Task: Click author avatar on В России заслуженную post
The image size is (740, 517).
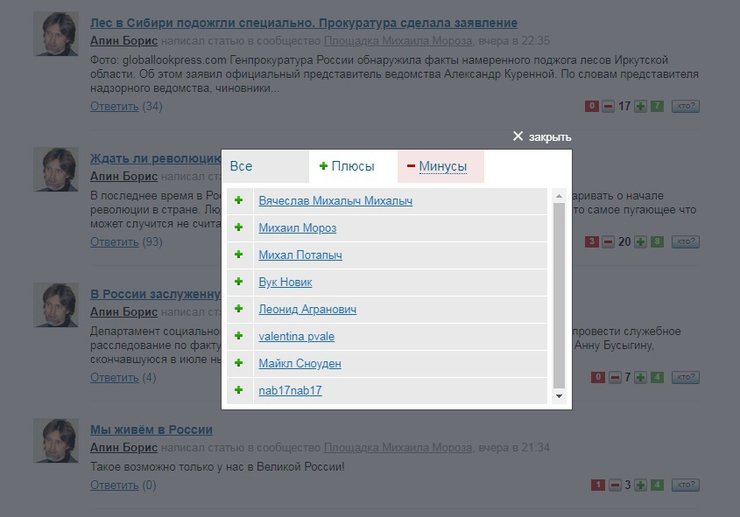Action: click(x=56, y=305)
